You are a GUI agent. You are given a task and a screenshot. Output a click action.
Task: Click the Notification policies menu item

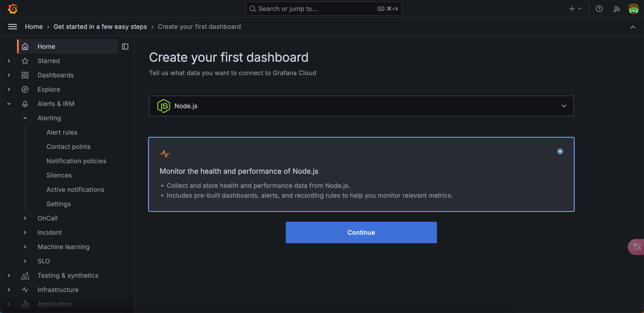tap(76, 161)
